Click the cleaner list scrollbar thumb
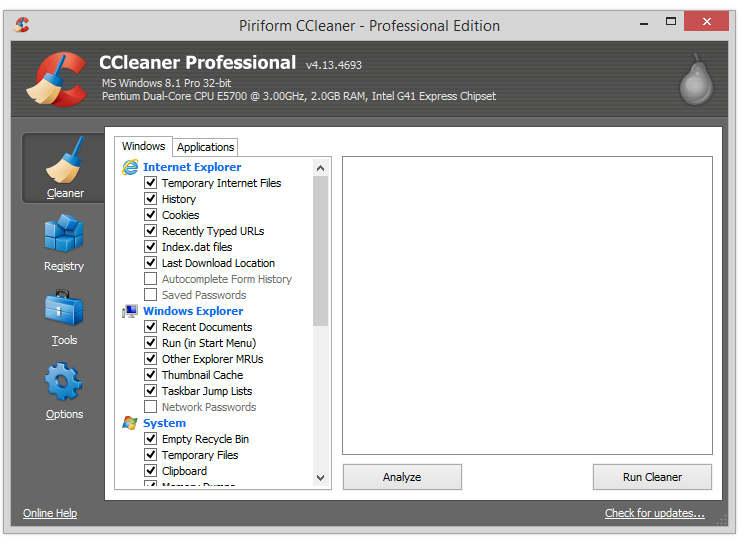 (320, 251)
